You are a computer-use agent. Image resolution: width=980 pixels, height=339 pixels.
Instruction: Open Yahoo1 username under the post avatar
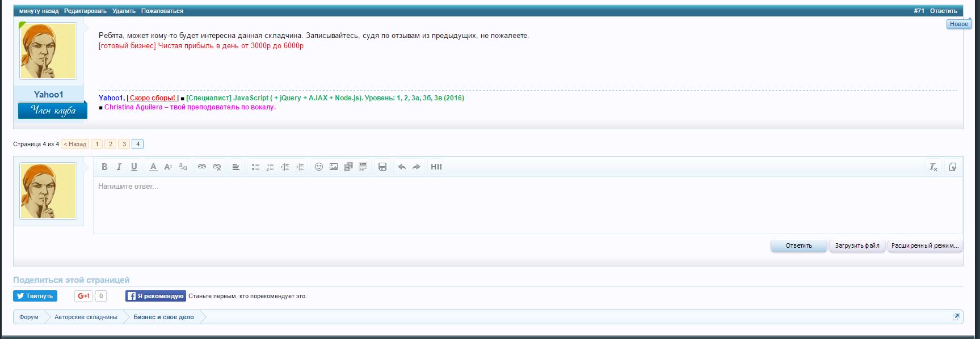click(49, 95)
